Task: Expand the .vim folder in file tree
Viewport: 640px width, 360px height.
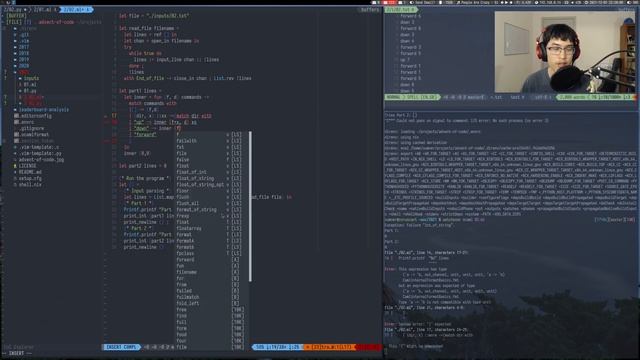Action: 24,41
